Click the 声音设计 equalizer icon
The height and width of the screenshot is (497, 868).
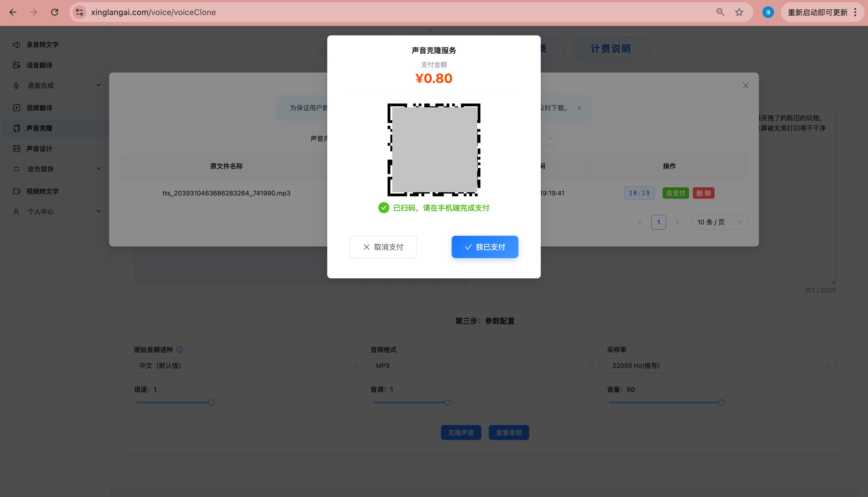click(16, 149)
